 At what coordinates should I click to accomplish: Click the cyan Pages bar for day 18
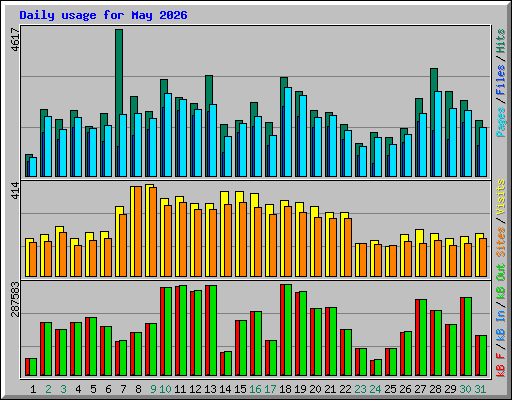pyautogui.click(x=288, y=132)
